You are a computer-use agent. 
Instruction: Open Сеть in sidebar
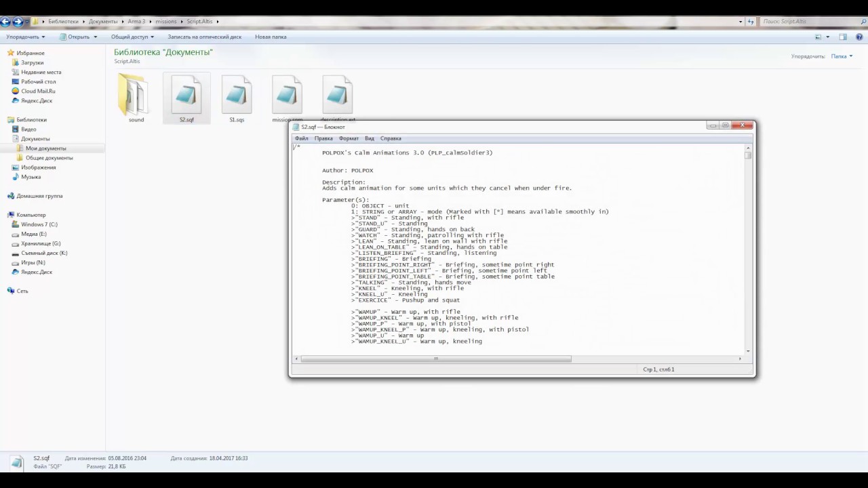pyautogui.click(x=22, y=290)
